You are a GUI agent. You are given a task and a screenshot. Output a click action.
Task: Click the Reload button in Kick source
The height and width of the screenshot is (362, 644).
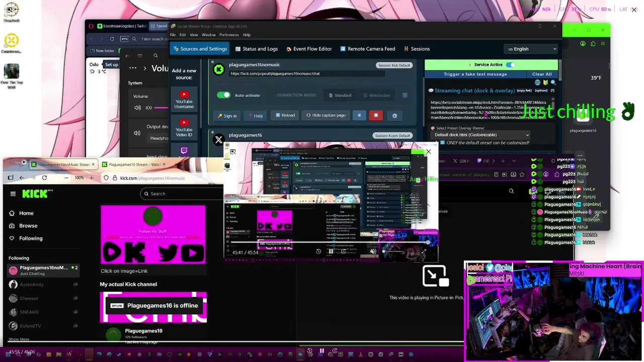pos(285,115)
